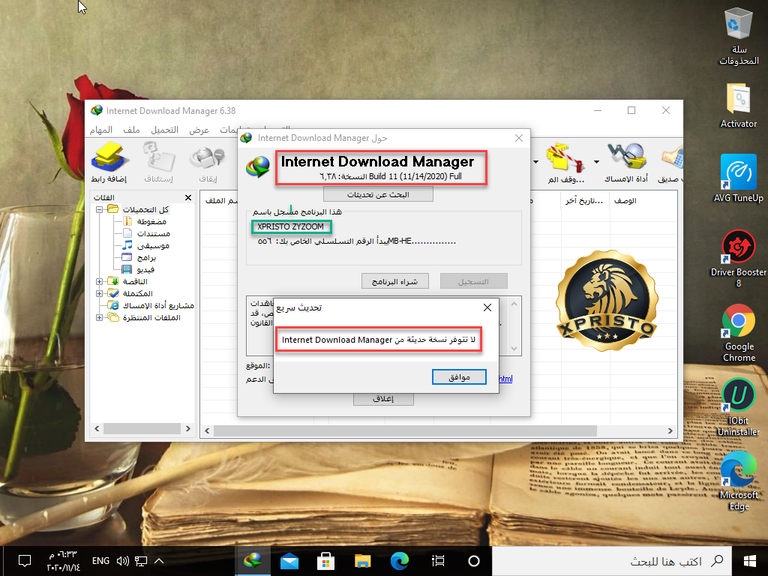
Task: Click the Queues folder icon in tree
Action: [x=113, y=317]
